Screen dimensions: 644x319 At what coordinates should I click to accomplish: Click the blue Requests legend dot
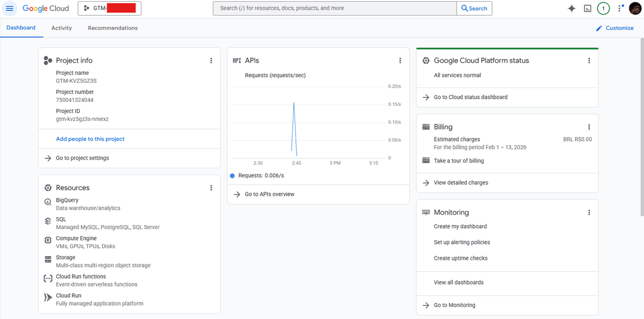point(232,176)
